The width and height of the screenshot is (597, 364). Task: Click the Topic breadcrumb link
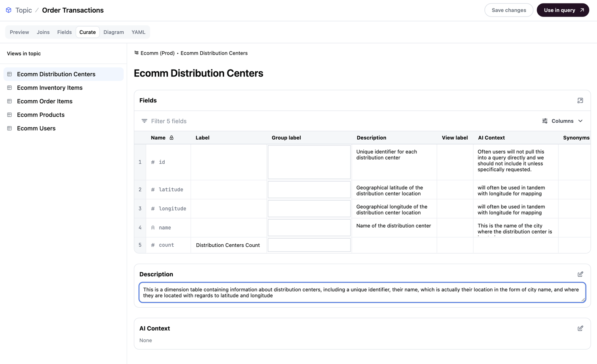[24, 10]
